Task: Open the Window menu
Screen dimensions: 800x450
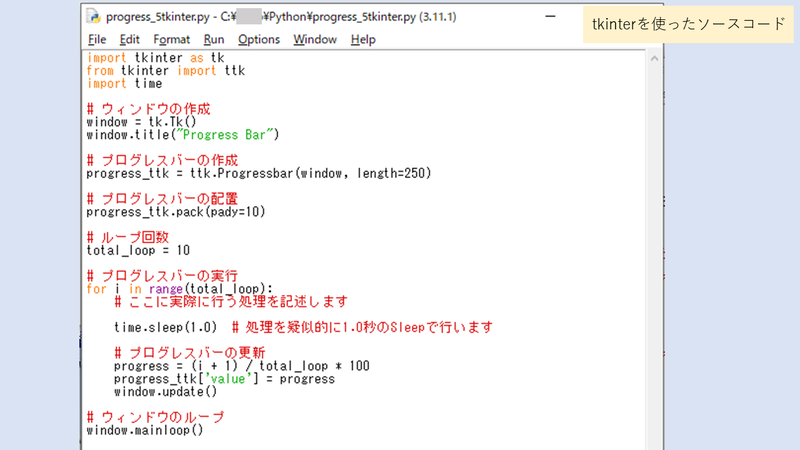Action: pyautogui.click(x=315, y=39)
